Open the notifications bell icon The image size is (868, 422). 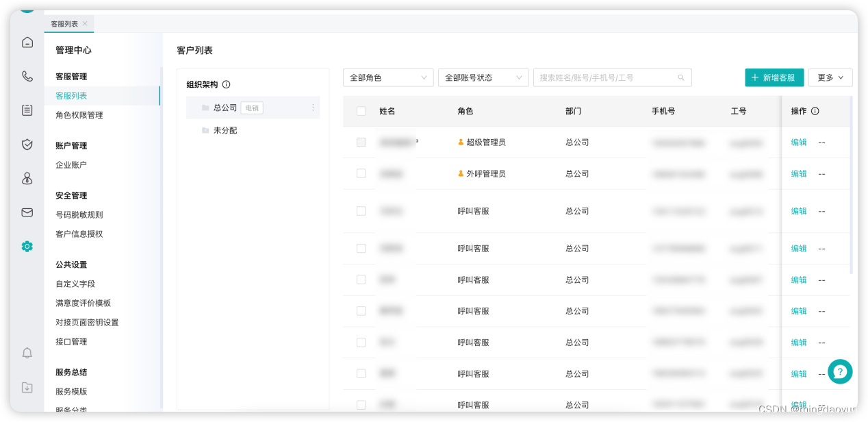(x=27, y=353)
